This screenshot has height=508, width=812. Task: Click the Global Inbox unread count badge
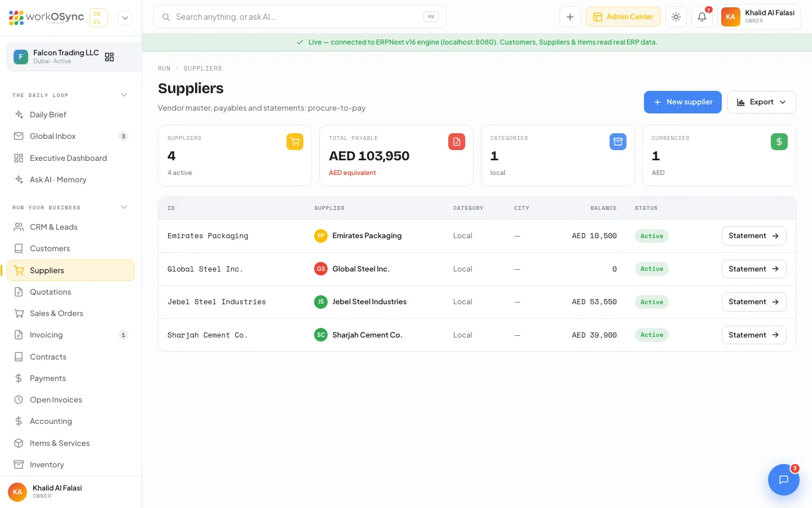[x=123, y=136]
